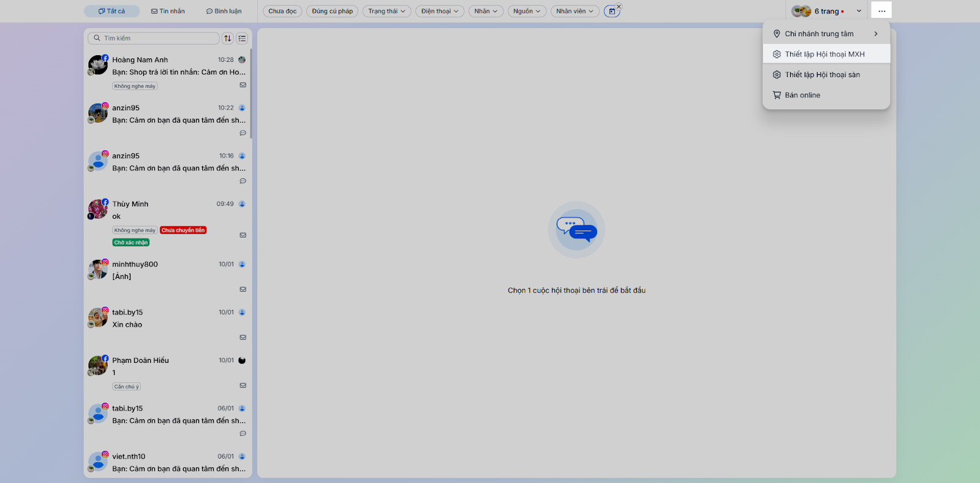Click assignee icon on minhthuy800 row
The width and height of the screenshot is (980, 483).
click(242, 264)
